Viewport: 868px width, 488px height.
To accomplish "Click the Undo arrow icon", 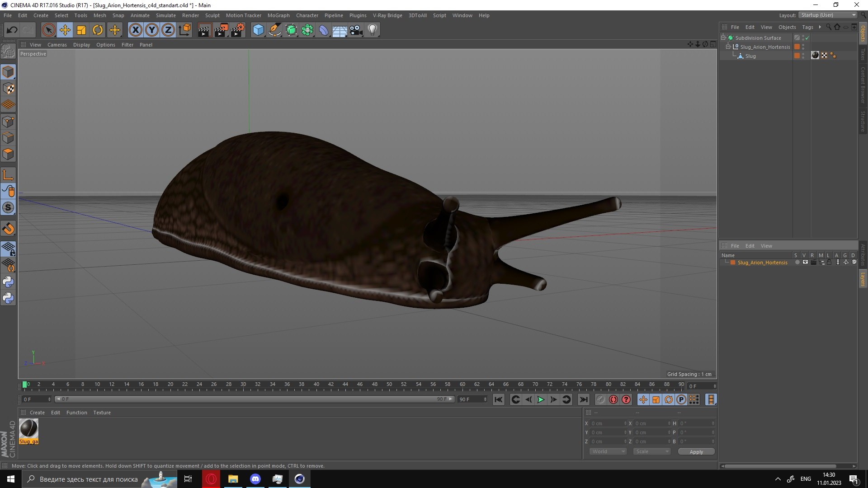I will (x=12, y=30).
